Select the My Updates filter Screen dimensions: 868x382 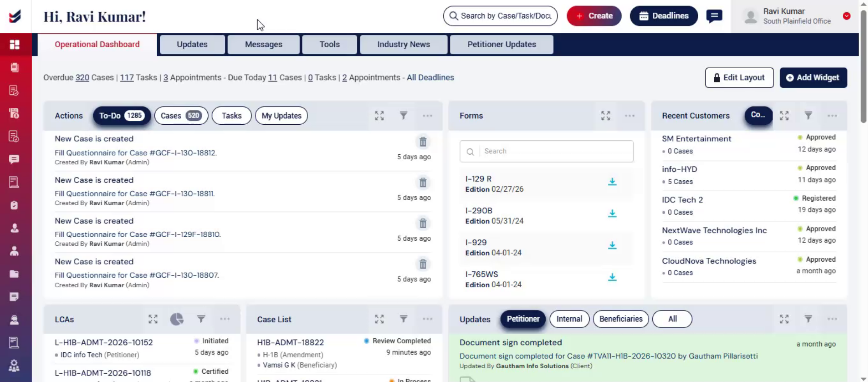click(281, 116)
